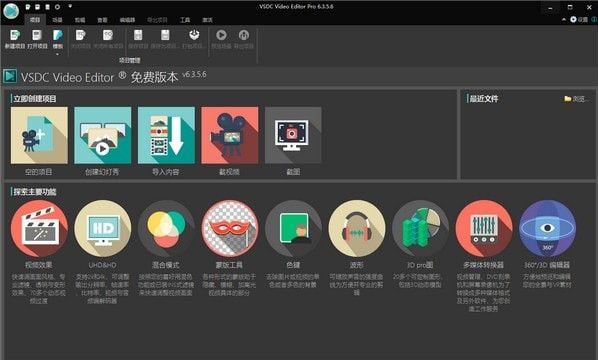Switch to the 激活 (Activation) tab

(207, 20)
